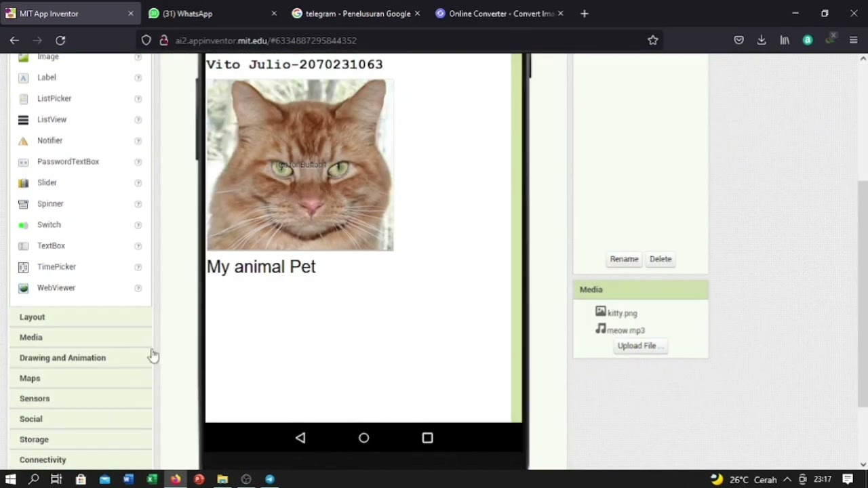Screen dimensions: 868x488
Task: Expand the Connectivity palette section
Action: tap(81, 459)
